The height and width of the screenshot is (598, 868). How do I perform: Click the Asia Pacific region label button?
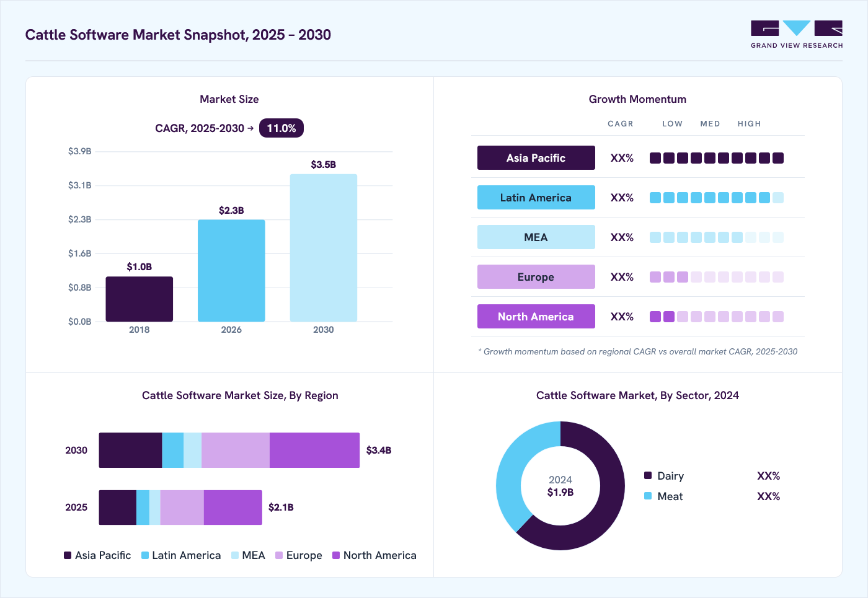pyautogui.click(x=536, y=158)
